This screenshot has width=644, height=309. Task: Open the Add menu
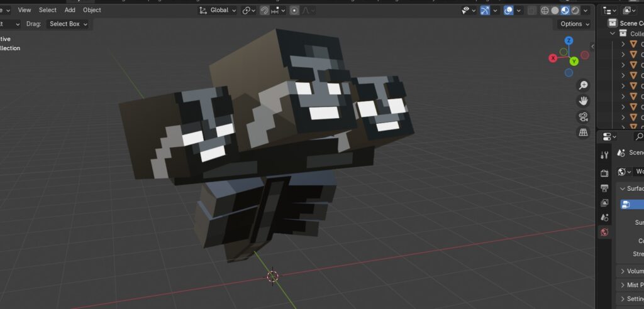(x=70, y=10)
